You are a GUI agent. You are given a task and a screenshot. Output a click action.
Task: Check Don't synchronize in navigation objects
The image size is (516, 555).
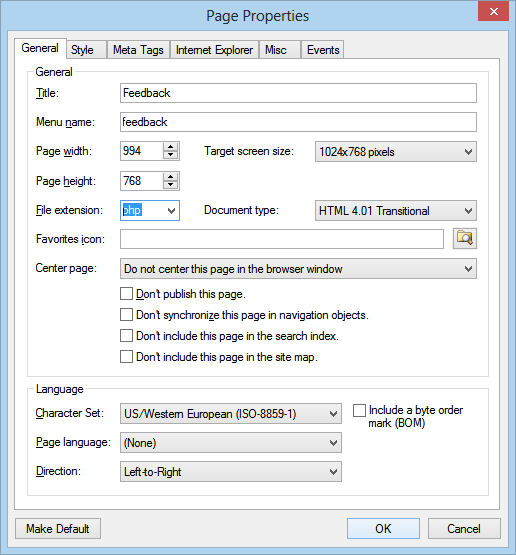(126, 315)
